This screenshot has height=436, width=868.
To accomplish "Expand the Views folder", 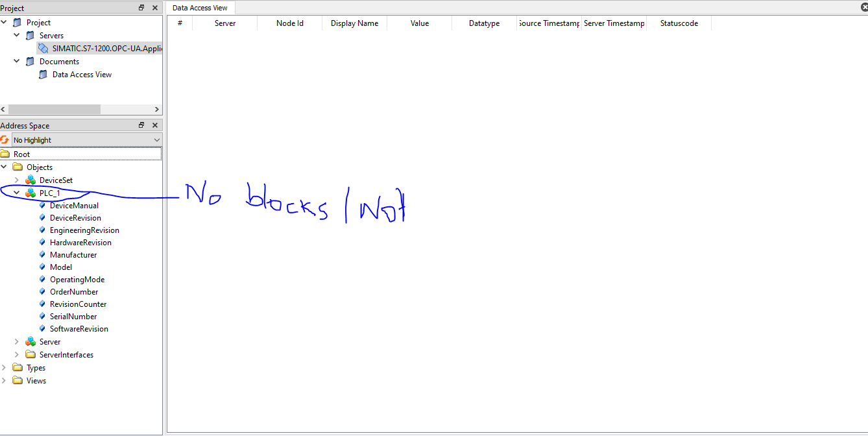I will pyautogui.click(x=4, y=380).
